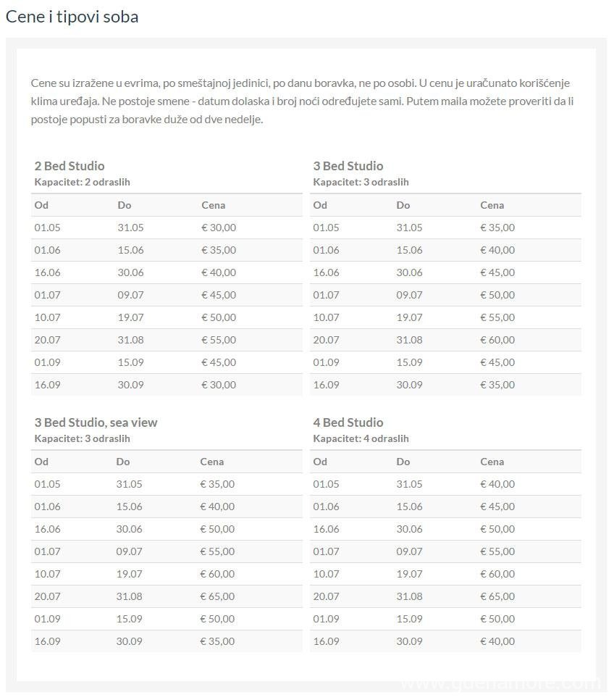614x700 pixels.
Task: Select the € 40,00 price in 2 Bed Studio table
Action: [219, 272]
